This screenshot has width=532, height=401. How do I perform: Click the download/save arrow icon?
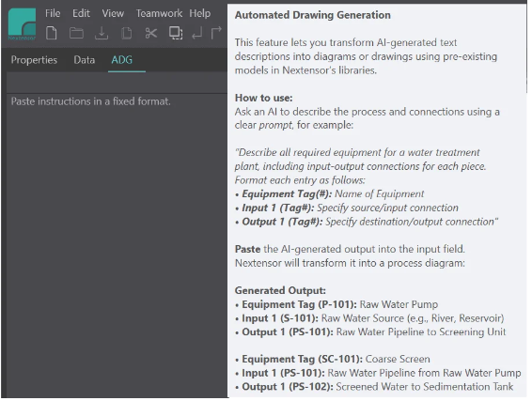(102, 33)
